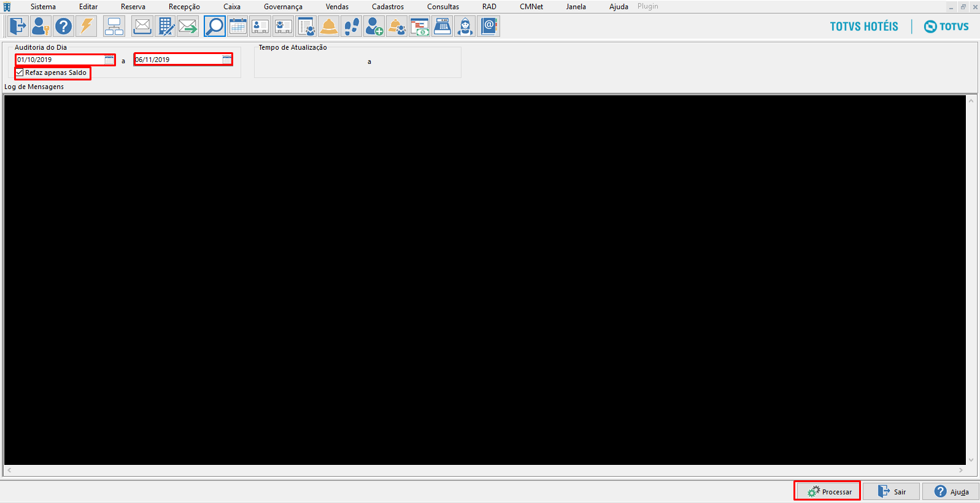Click the Plugin label in menu bar
Image resolution: width=980 pixels, height=503 pixels.
[x=647, y=6]
